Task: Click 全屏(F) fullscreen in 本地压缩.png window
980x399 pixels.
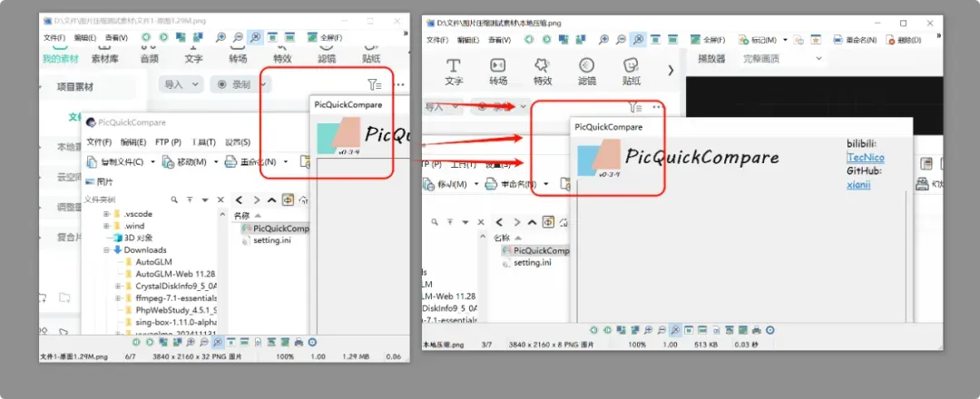Action: (x=708, y=39)
